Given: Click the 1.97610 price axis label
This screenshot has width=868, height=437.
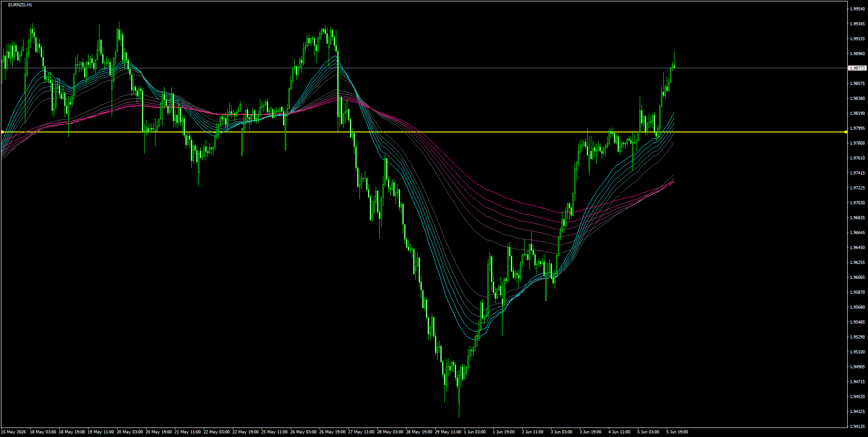Looking at the screenshot, I should (858, 158).
